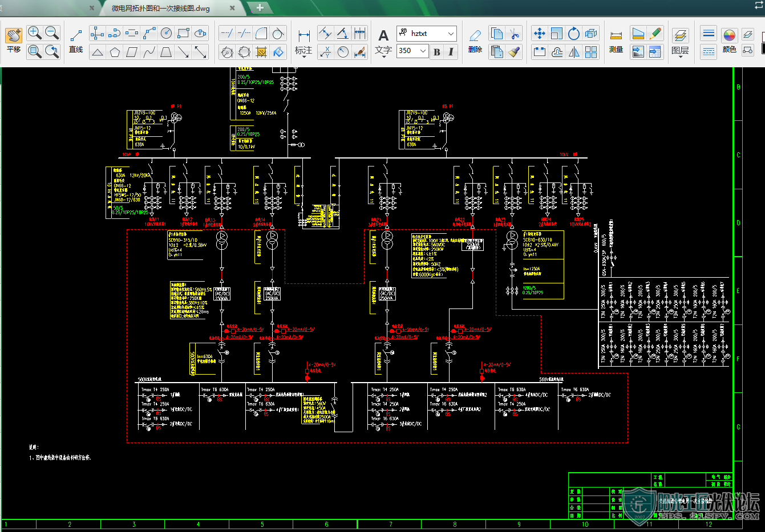Click the 图层 layers icon

coord(680,35)
